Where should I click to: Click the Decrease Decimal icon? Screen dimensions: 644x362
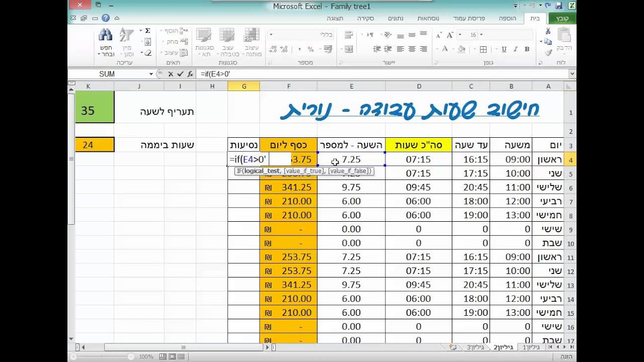click(x=273, y=49)
